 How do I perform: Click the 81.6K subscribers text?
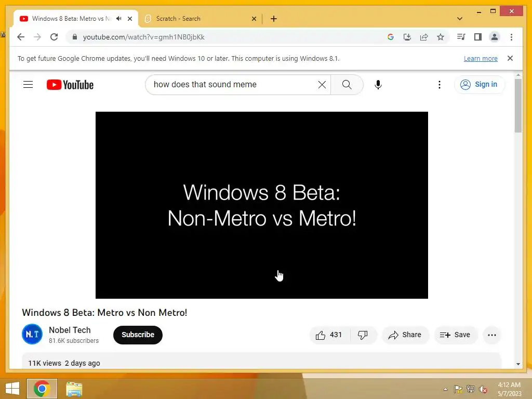point(74,341)
